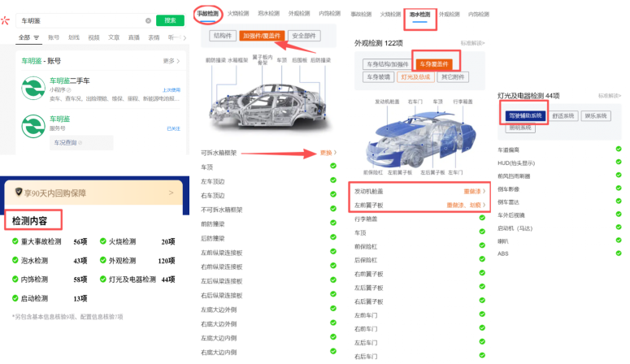Clear the search field with the X icon
Image resolution: width=630 pixels, height=364 pixels.
(x=148, y=20)
